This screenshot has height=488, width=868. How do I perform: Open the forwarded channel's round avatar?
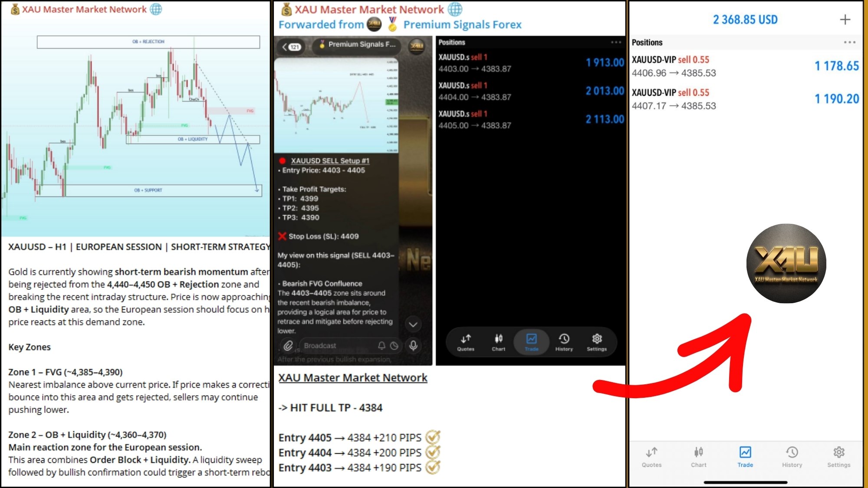[x=374, y=24]
